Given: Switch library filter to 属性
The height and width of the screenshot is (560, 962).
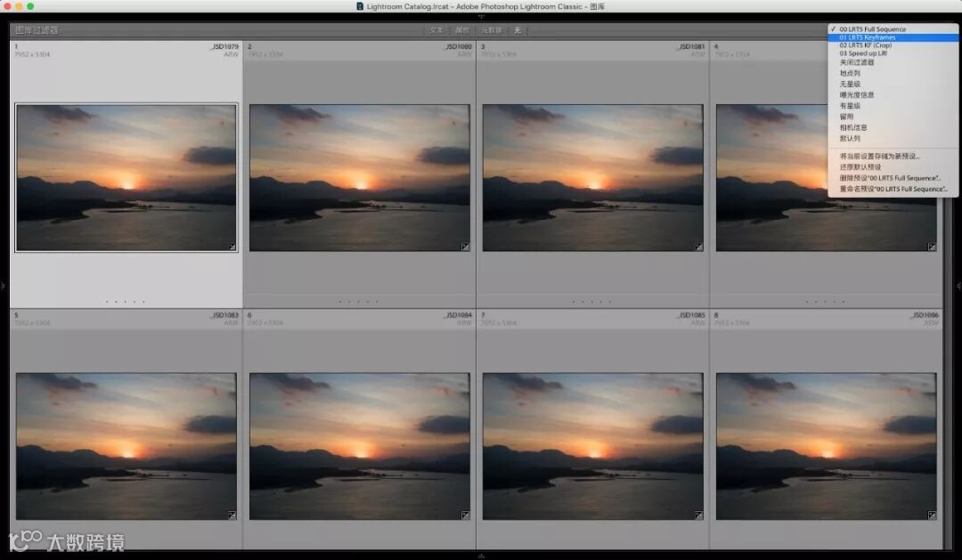Looking at the screenshot, I should tap(462, 30).
